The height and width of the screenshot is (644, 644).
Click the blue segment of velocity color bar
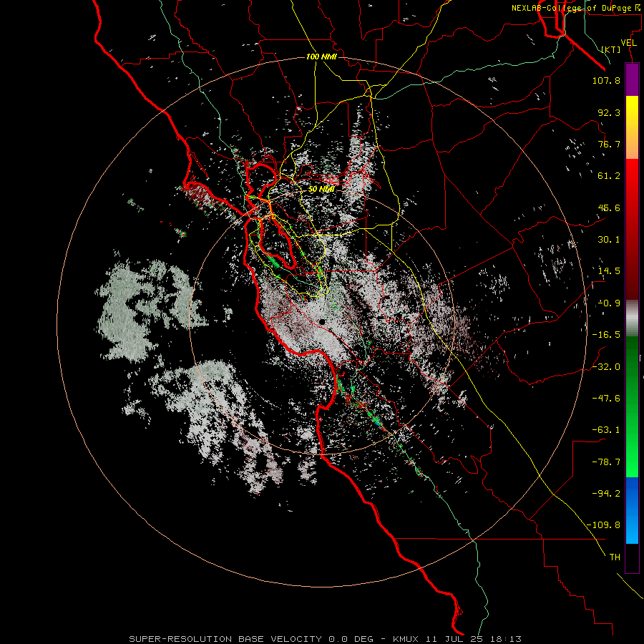[x=632, y=510]
